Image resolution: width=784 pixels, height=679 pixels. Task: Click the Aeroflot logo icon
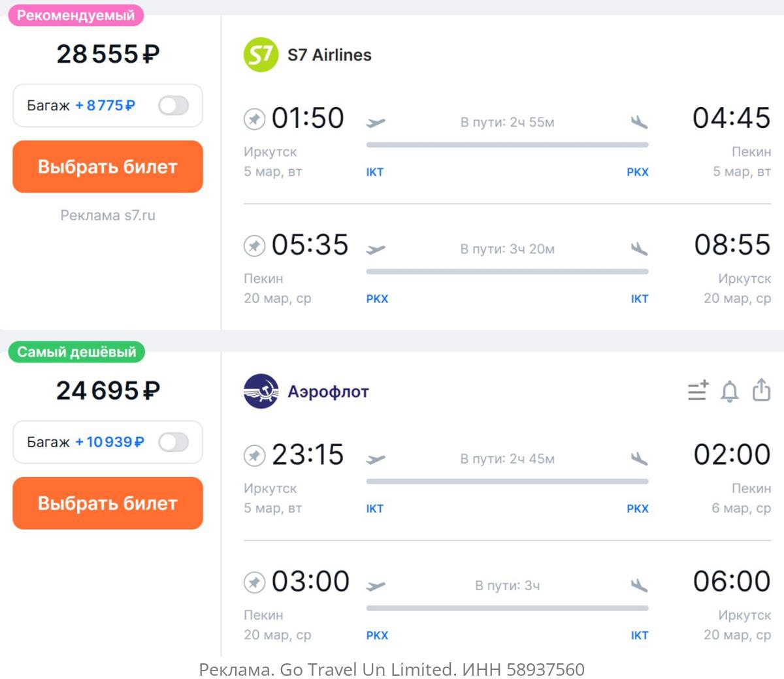click(x=261, y=391)
